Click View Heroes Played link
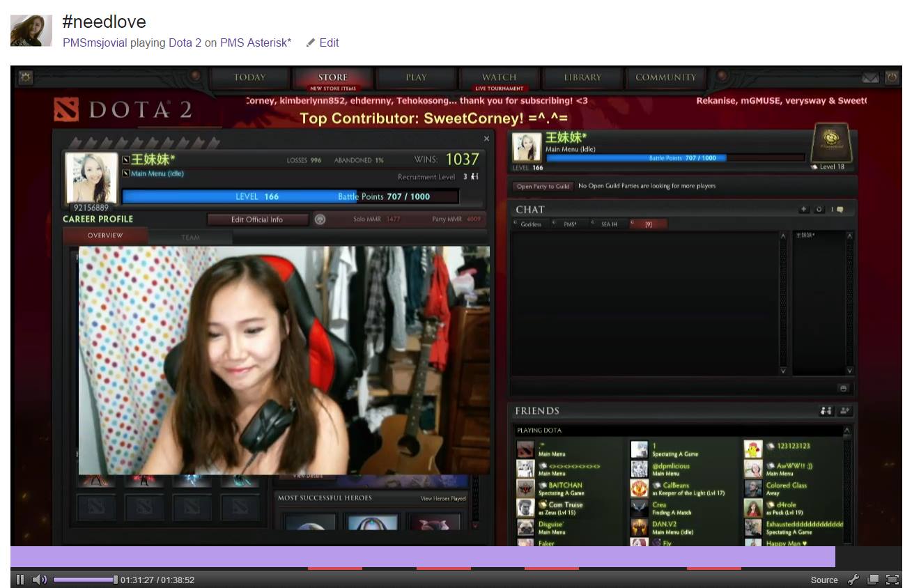The width and height of the screenshot is (905, 588). [443, 499]
